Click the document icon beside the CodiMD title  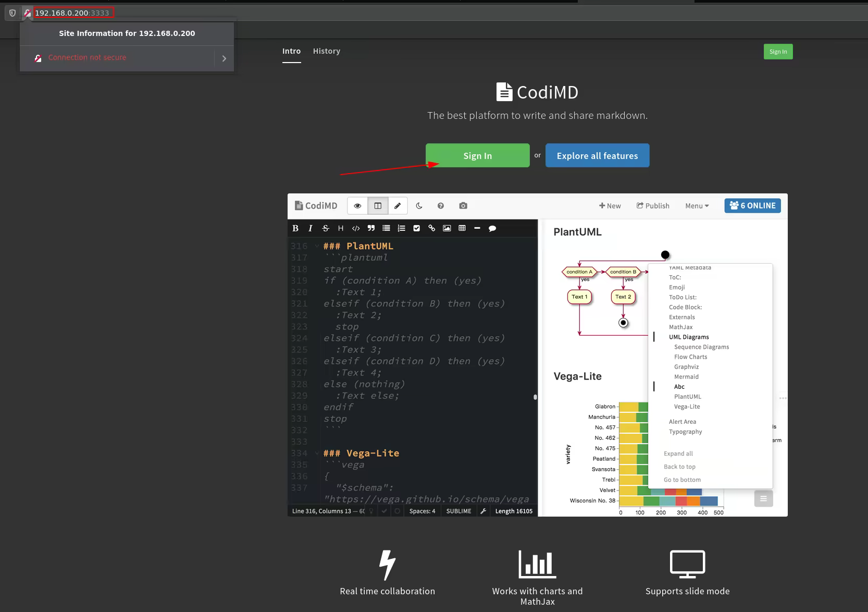pyautogui.click(x=504, y=92)
